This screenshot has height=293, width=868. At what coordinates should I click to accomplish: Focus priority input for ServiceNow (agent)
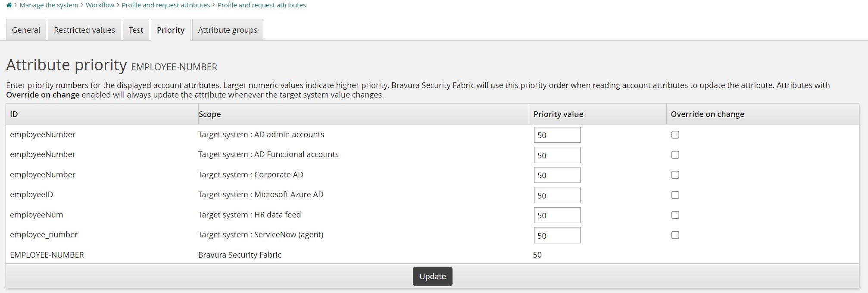point(557,235)
